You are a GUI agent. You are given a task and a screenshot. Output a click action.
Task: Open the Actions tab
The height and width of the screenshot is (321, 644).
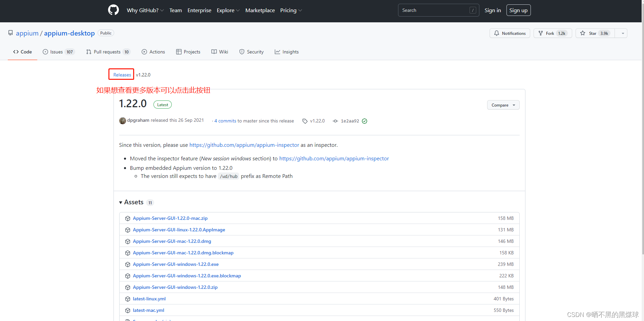153,52
